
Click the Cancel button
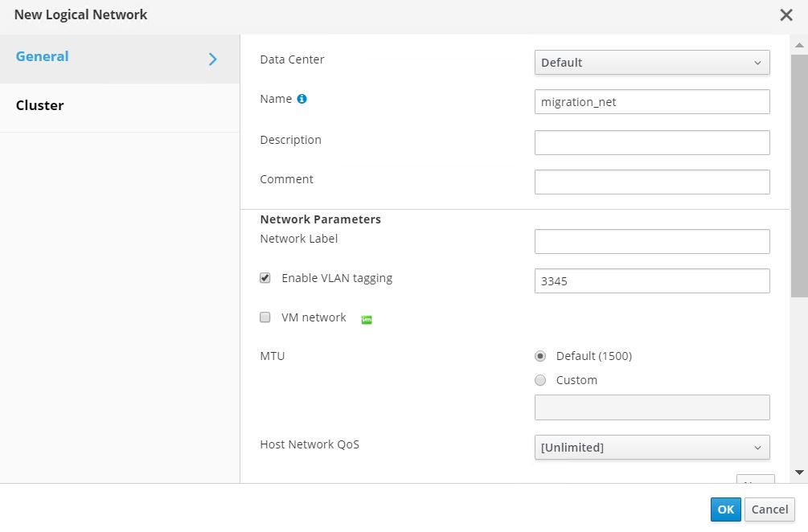769,509
